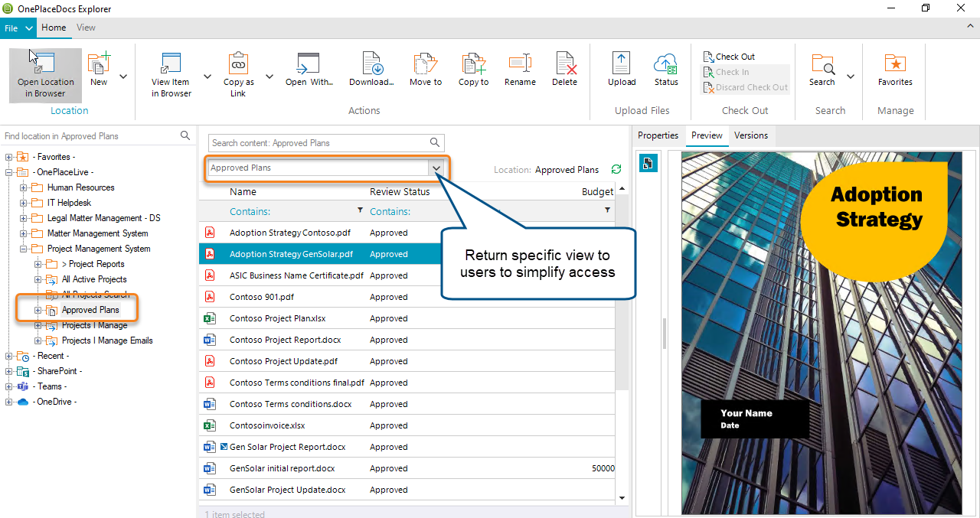Open the Approved Plans view dropdown

(436, 168)
